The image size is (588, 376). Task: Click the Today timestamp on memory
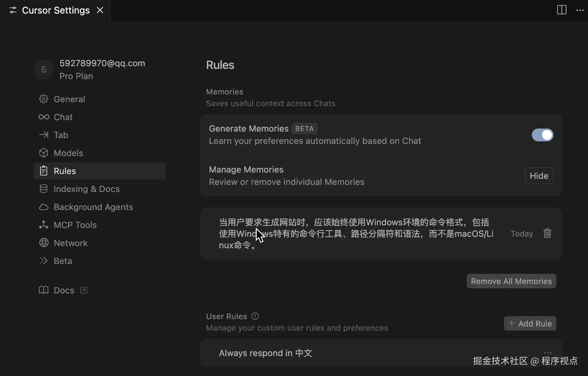[x=522, y=234]
